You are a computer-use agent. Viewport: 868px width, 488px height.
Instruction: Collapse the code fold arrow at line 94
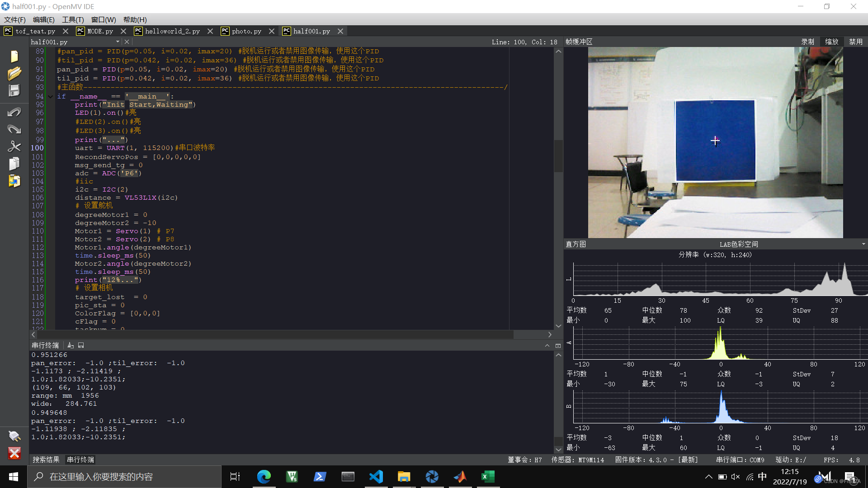pos(51,96)
